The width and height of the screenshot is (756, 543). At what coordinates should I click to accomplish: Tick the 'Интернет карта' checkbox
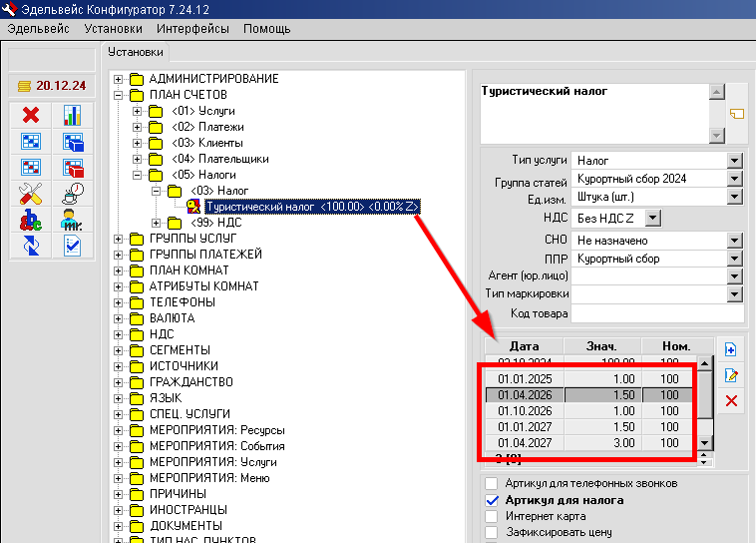[x=491, y=517]
